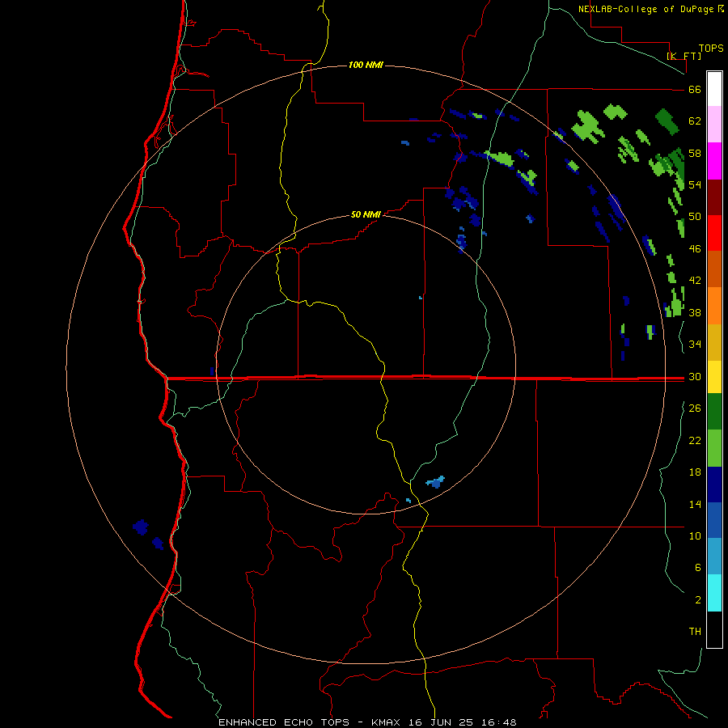Click the "NEXLAB-College of DuPage" label

(x=645, y=9)
